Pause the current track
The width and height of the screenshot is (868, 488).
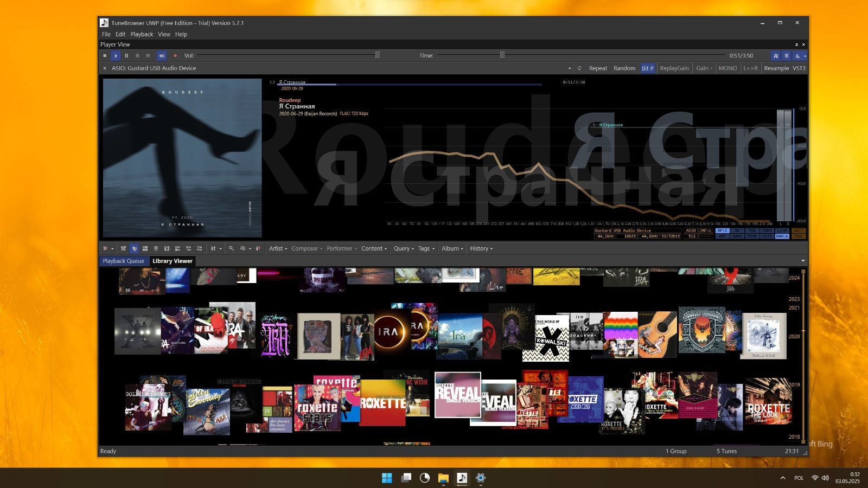point(126,55)
